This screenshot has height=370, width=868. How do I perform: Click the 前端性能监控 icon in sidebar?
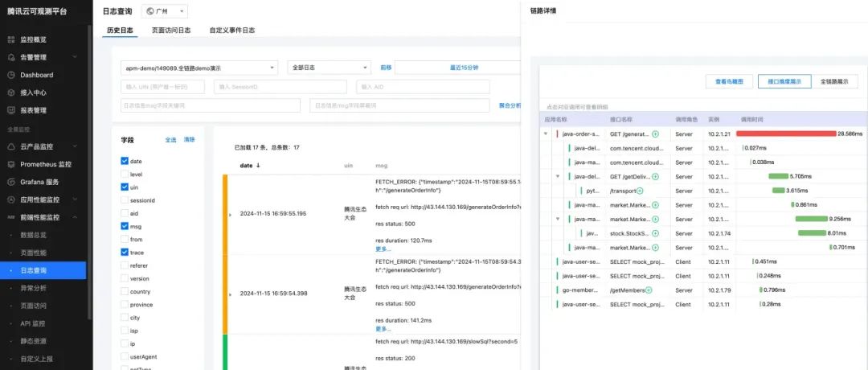11,217
